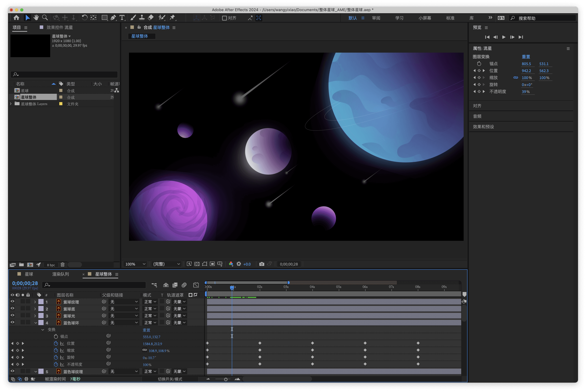Enable the 对齐 snapping checkbox
The width and height of the screenshot is (586, 392).
pyautogui.click(x=224, y=18)
